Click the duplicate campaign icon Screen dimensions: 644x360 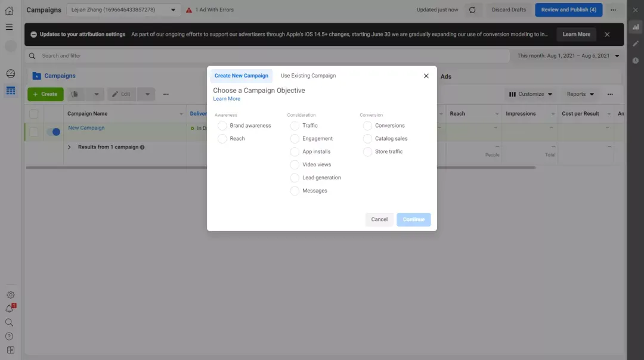(75, 94)
